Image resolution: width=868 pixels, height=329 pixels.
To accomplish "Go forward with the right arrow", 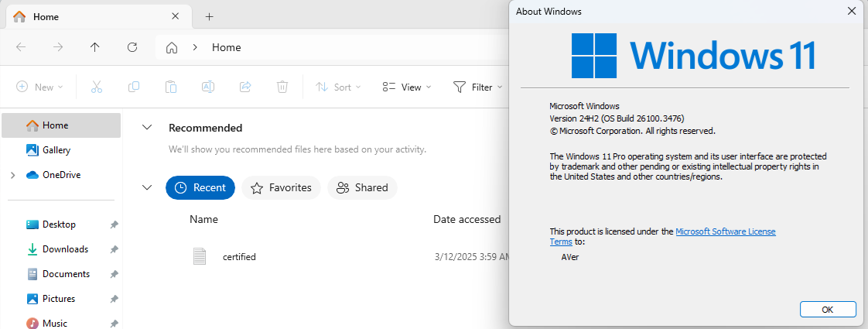I will 58,47.
